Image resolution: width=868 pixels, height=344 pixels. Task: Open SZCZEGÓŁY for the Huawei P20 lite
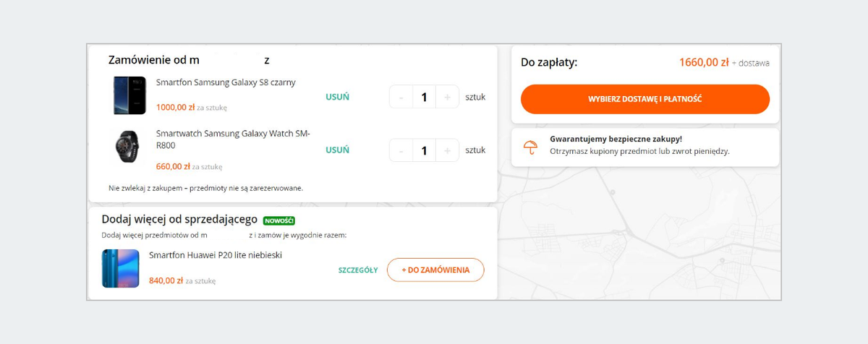(357, 270)
